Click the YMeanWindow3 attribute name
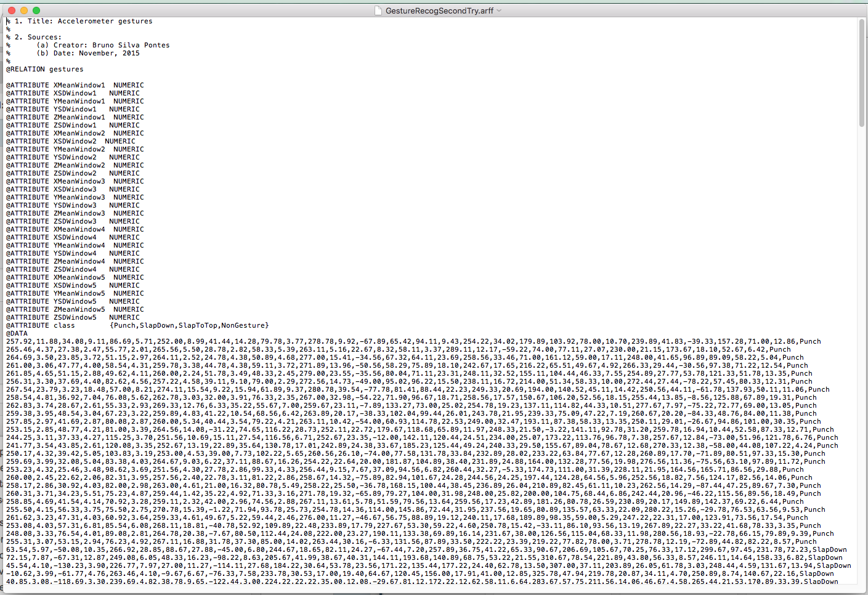 click(79, 197)
